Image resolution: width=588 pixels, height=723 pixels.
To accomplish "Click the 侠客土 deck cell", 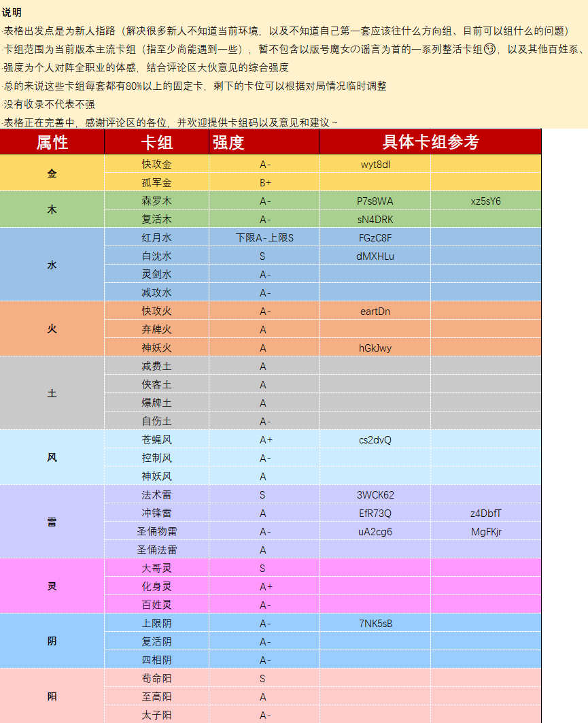I will pyautogui.click(x=156, y=384).
